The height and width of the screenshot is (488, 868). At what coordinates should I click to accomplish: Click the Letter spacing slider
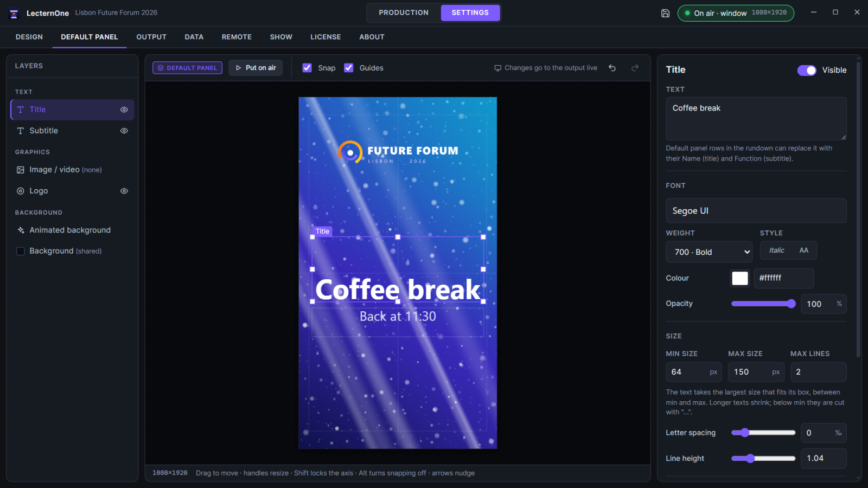click(763, 433)
